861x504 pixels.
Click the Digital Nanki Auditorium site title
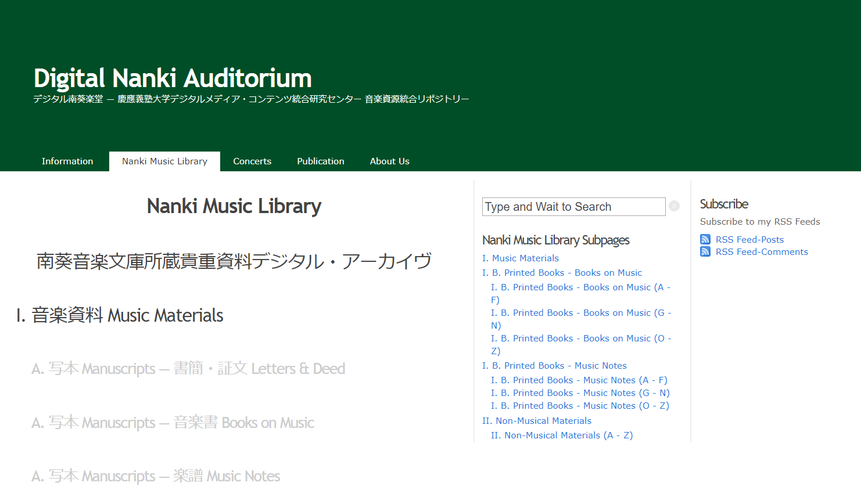173,77
